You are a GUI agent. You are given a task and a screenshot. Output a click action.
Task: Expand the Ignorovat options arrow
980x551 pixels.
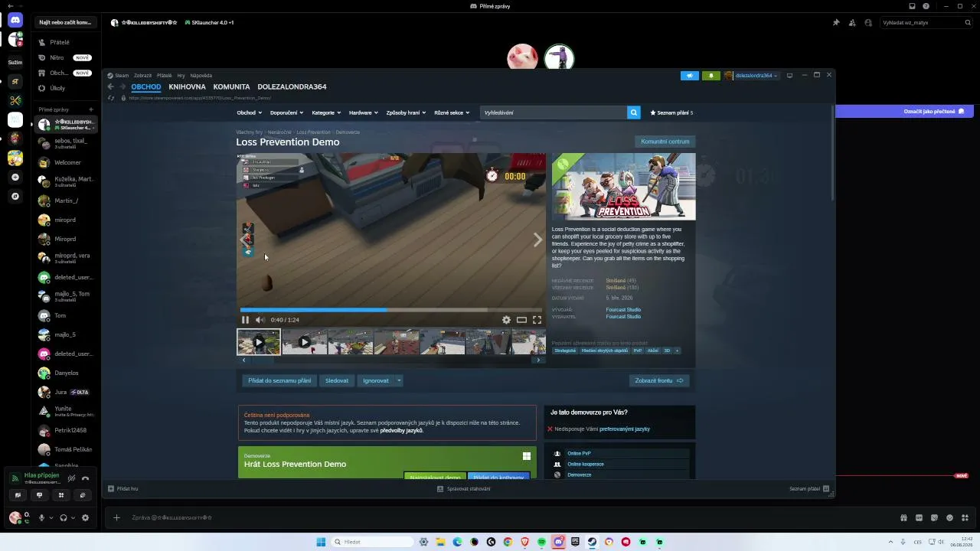[399, 380]
